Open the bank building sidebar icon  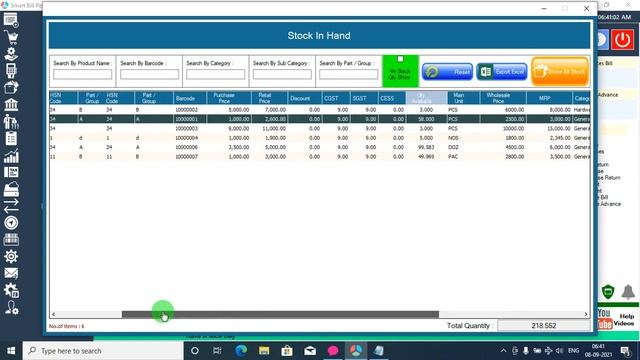[11, 104]
